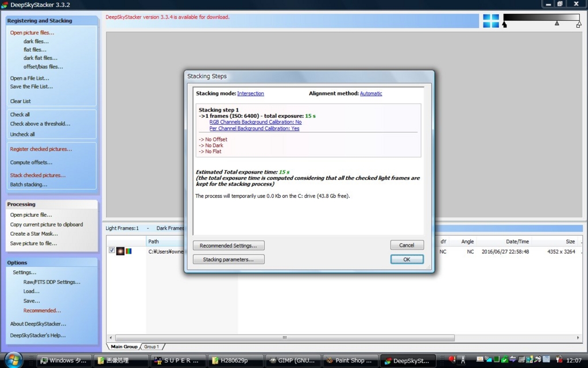
Task: Click Register checked pictures...
Action: 41,149
